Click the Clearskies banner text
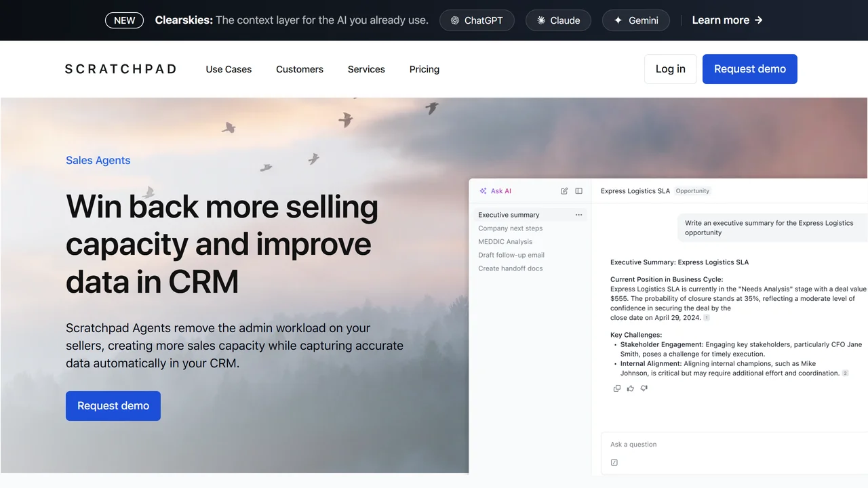Image resolution: width=868 pixels, height=488 pixels. [x=292, y=20]
